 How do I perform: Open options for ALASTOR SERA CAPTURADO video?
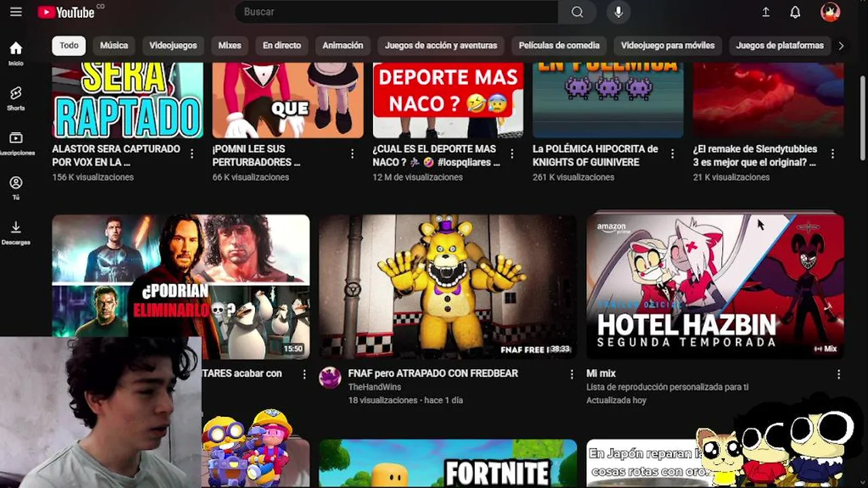point(192,154)
